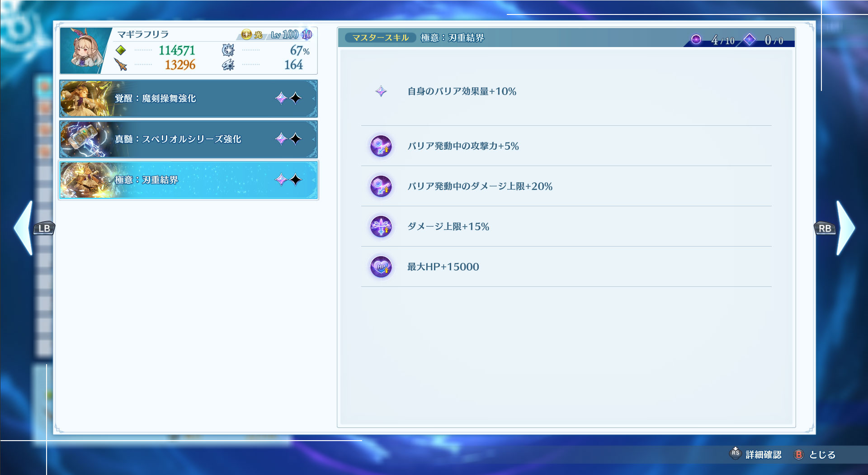Image resolution: width=868 pixels, height=475 pixels.
Task: Click the stun power icon beside 164
Action: (228, 65)
